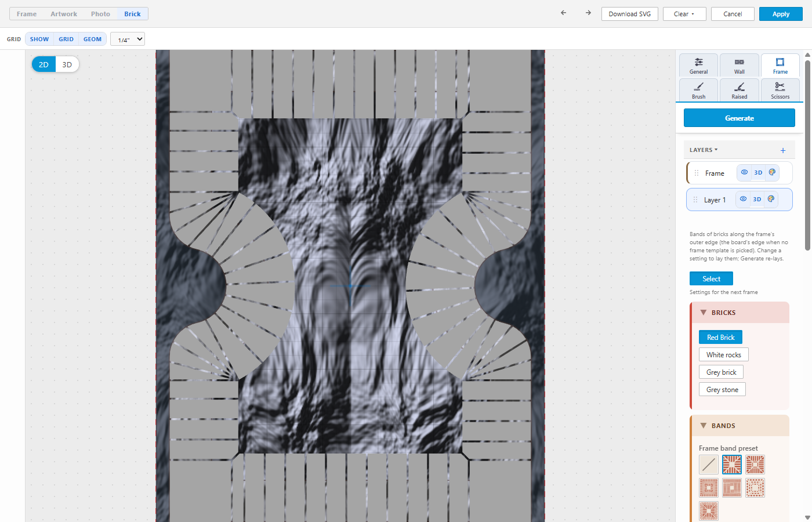The height and width of the screenshot is (522, 812).
Task: Collapse the BANDS section
Action: pos(739,426)
